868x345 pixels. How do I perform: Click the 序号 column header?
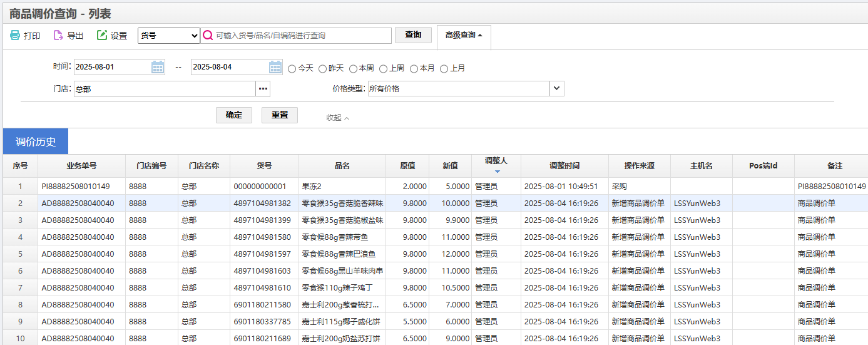coord(21,166)
